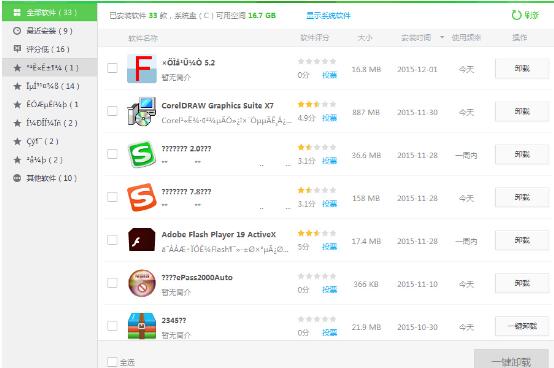Image resolution: width=554 pixels, height=368 pixels.
Task: Tick the select-all checkbox at the bottom
Action: point(112,362)
